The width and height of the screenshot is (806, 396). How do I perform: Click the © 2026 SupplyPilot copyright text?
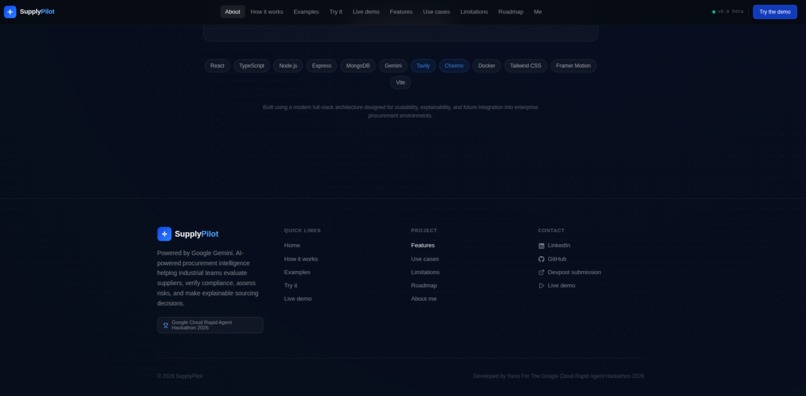point(179,376)
